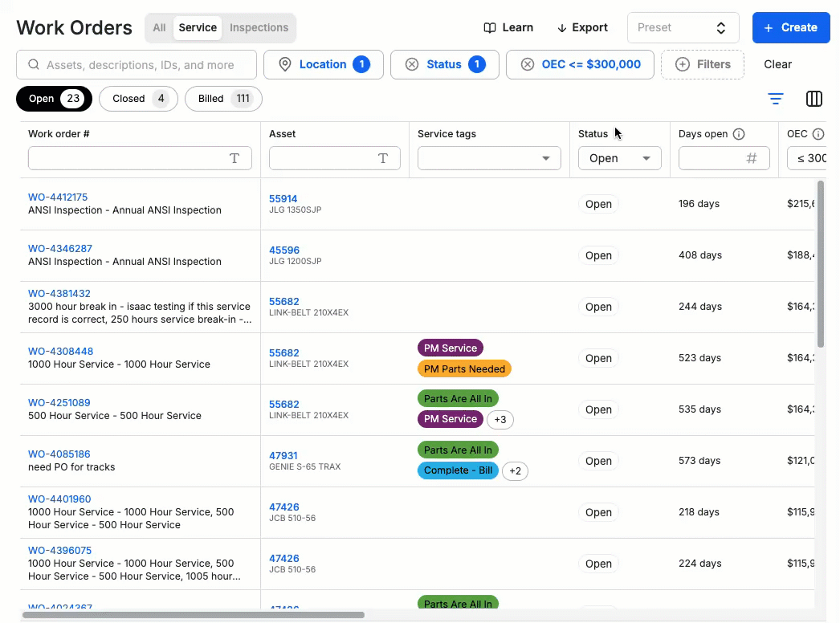Open asset 55914 JLG 1350SJP
Image resolution: width=840 pixels, height=623 pixels.
click(283, 199)
